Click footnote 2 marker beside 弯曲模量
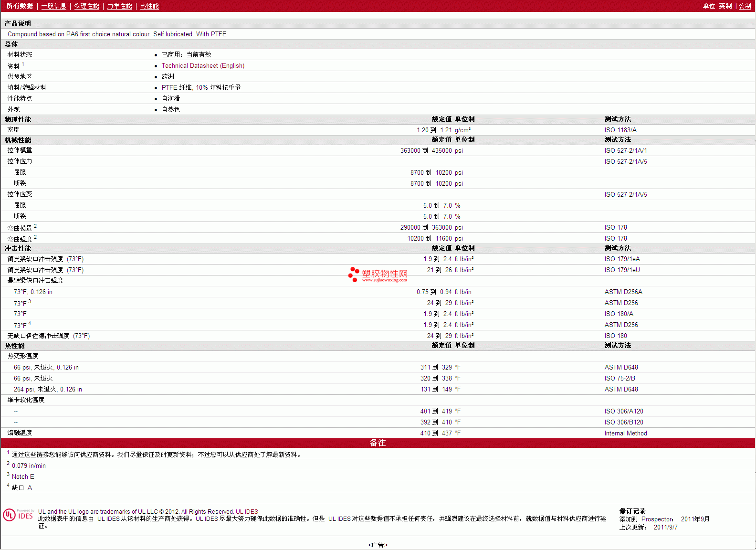 35,226
